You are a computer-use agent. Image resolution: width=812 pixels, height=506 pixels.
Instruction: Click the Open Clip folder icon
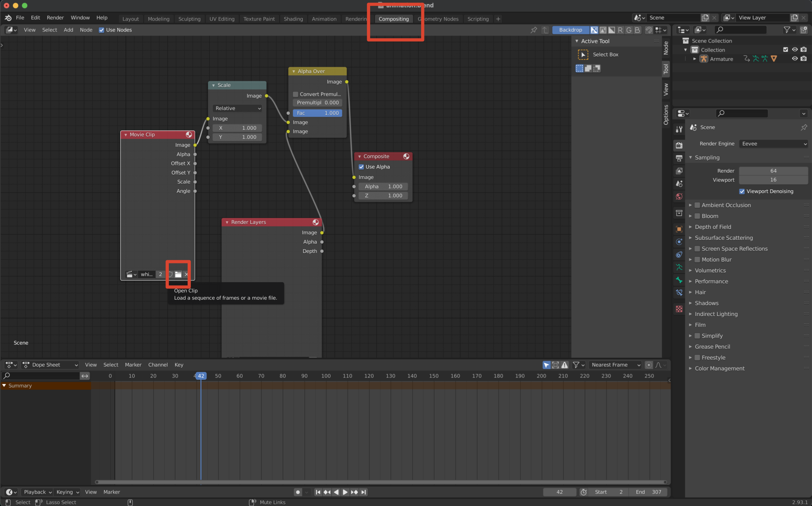point(178,274)
